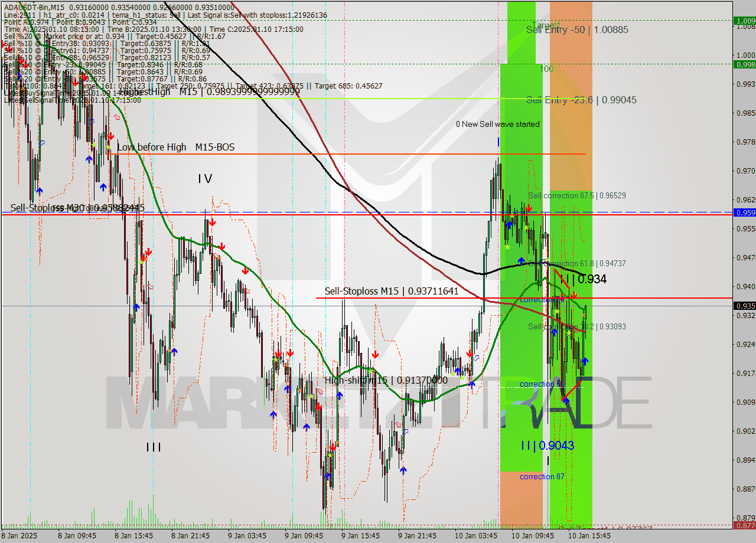The image size is (756, 543).
Task: Click the 'Sell-Stoploss M15 | 0.93711641' label
Action: click(x=392, y=291)
